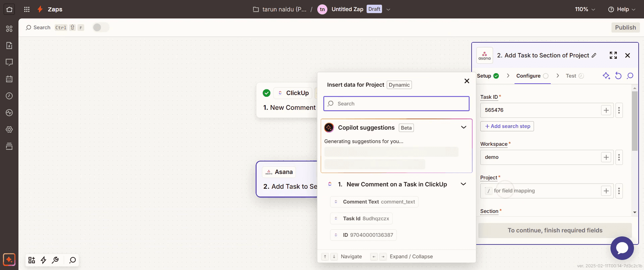The width and height of the screenshot is (644, 270).
Task: Click the scrollbar down arrow in panel
Action: point(635,212)
